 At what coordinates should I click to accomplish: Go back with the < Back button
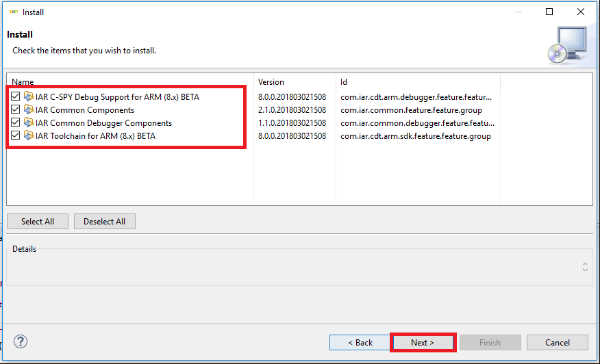tap(360, 342)
